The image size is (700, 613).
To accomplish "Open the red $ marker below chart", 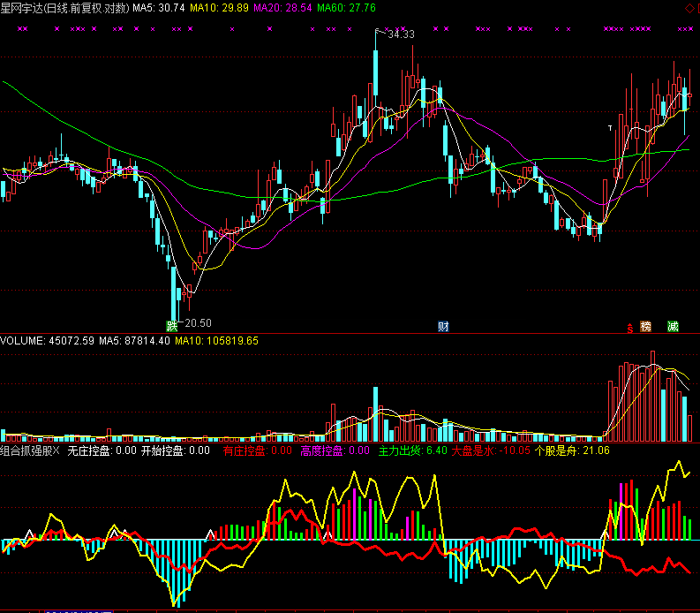I will tap(628, 327).
